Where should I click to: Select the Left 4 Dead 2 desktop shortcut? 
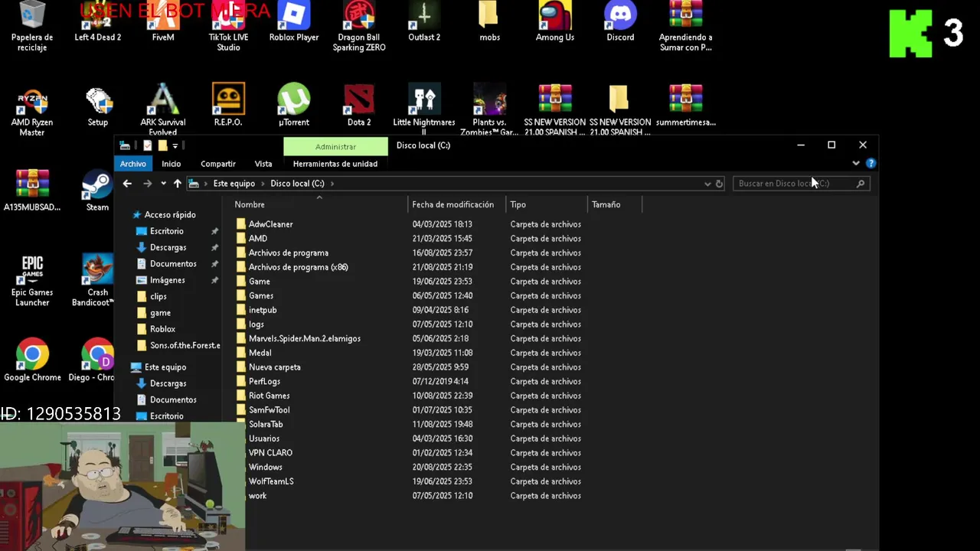point(97,23)
